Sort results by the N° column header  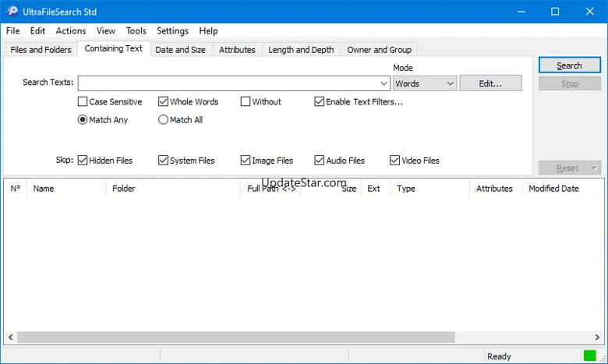(16, 189)
